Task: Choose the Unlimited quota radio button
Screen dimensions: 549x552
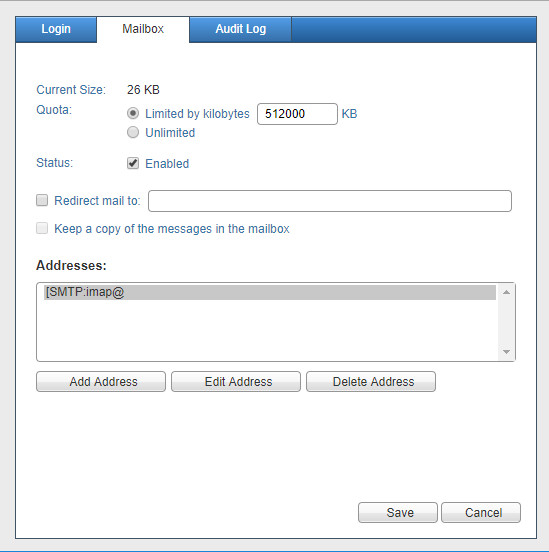Action: [133, 132]
